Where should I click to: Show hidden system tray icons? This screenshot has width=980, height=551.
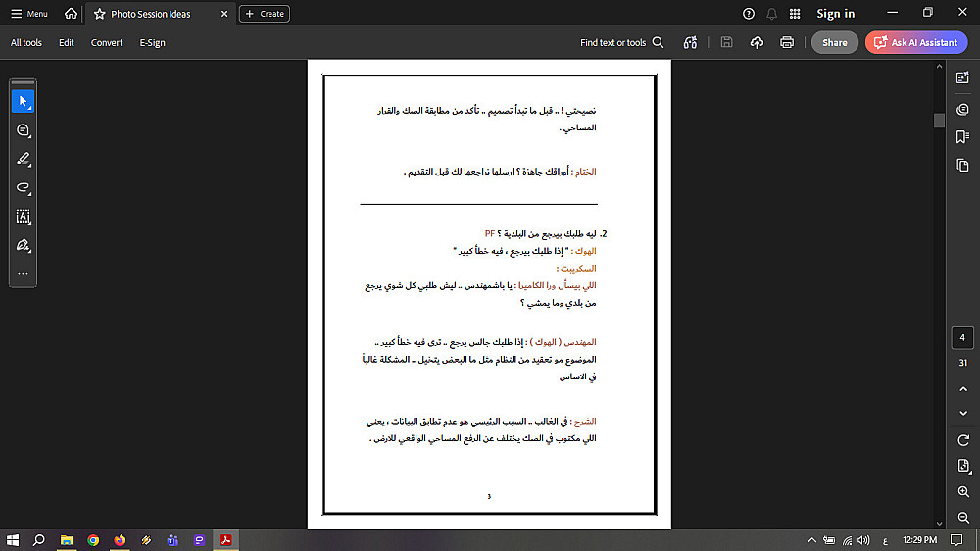(811, 540)
